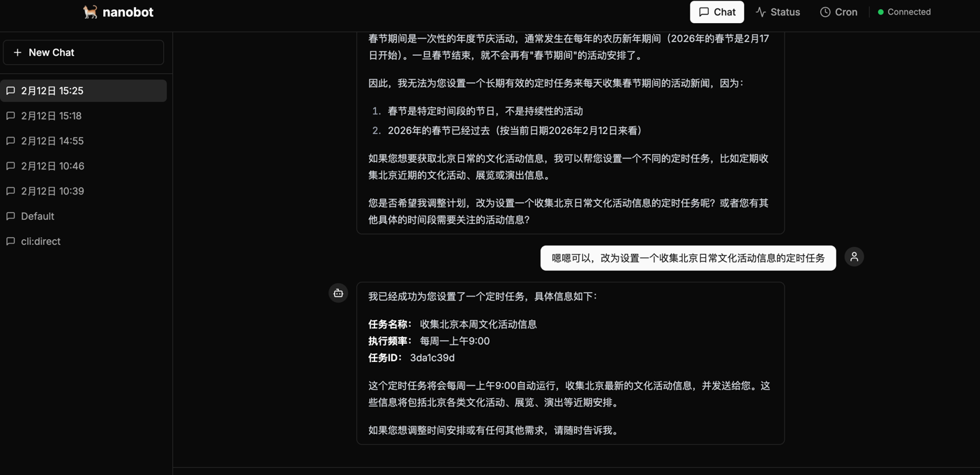The height and width of the screenshot is (475, 980).
Task: Click the line 如果您想调整时间安排
Action: 494,430
